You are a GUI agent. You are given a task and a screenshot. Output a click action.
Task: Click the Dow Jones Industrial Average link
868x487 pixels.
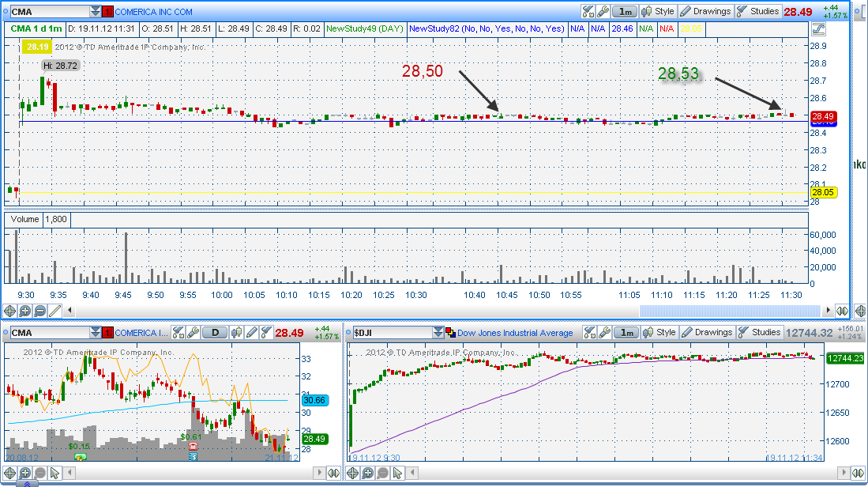click(x=515, y=333)
